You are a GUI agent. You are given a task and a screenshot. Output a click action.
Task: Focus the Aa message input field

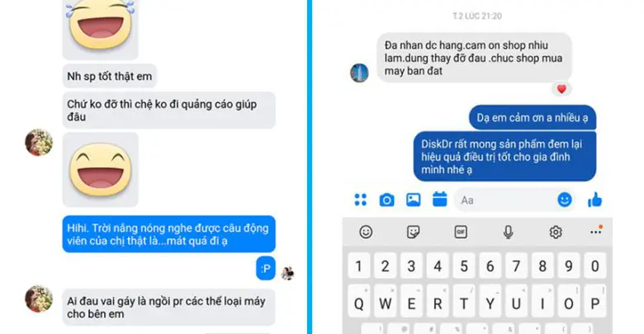[504, 200]
